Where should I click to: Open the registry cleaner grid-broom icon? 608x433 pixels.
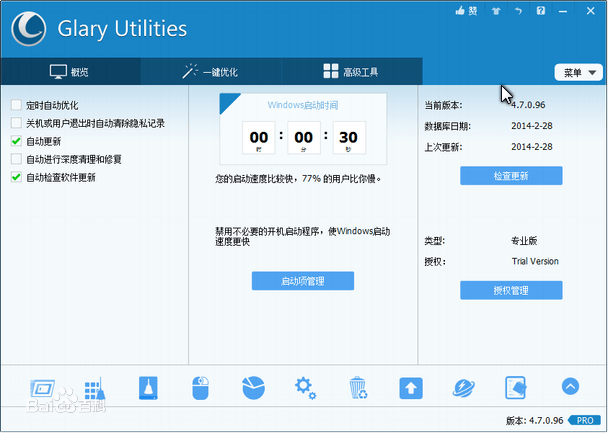coord(95,388)
